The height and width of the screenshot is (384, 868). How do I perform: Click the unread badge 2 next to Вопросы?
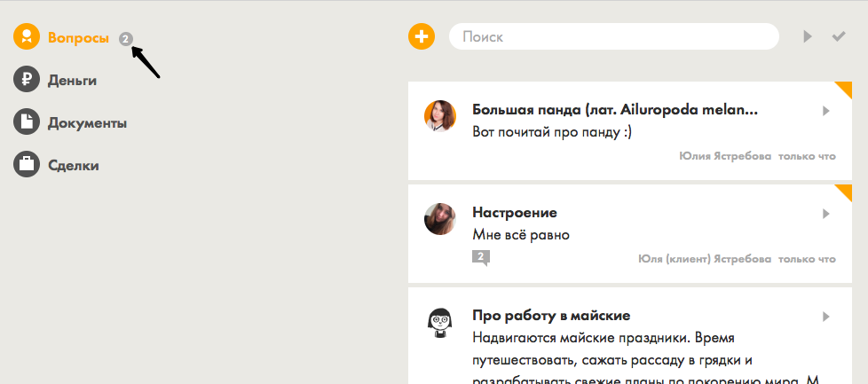coord(126,38)
